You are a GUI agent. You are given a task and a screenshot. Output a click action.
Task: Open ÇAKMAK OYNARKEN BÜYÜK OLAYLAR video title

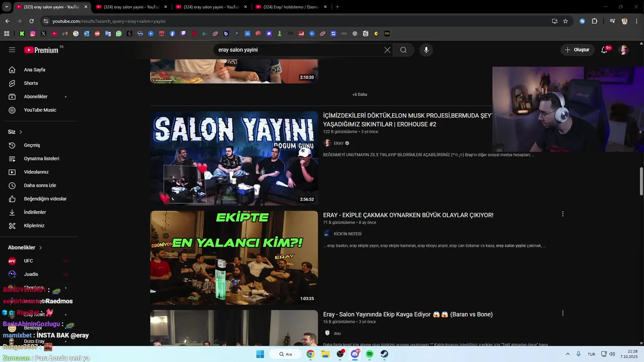click(408, 215)
